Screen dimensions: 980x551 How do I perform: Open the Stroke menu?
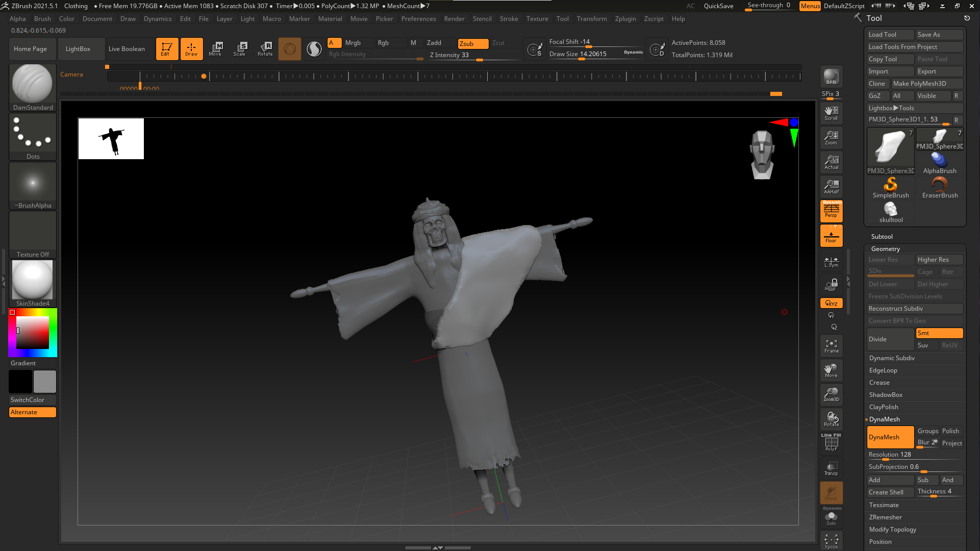coord(509,19)
